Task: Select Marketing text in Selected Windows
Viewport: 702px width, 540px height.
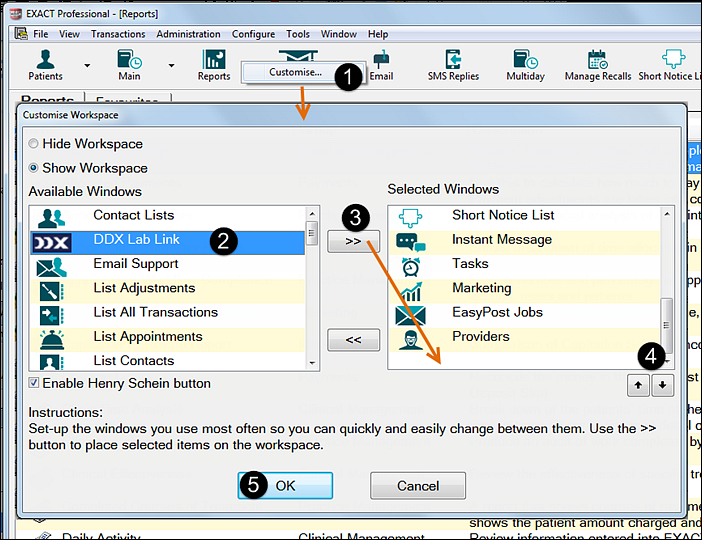Action: pos(482,288)
